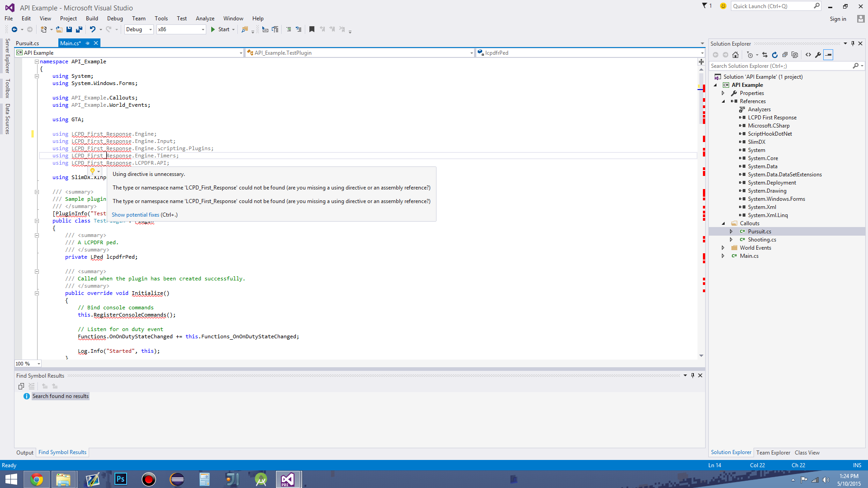Viewport: 868px width, 488px height.
Task: Toggle Preview Selected Items in Solution Explorer
Action: tap(828, 55)
